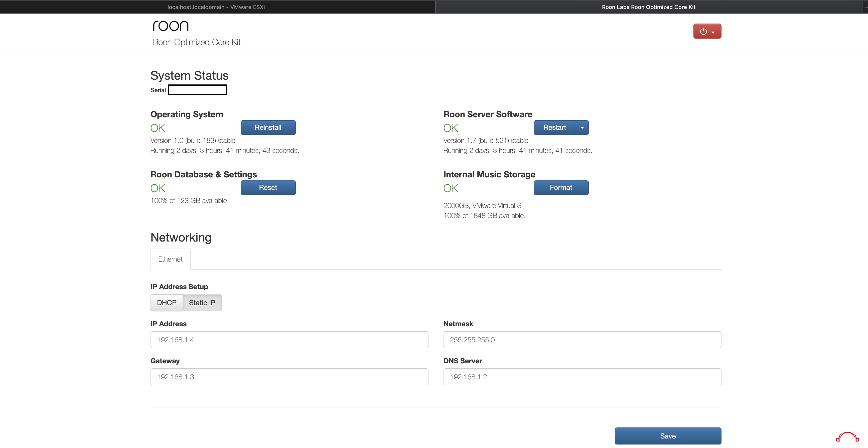Focus the IP Address field
This screenshot has height=448, width=868.
click(x=289, y=340)
